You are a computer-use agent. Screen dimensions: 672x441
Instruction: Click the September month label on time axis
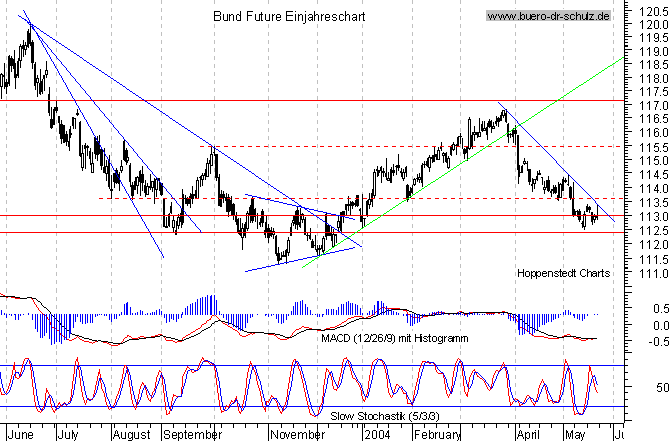tap(190, 435)
